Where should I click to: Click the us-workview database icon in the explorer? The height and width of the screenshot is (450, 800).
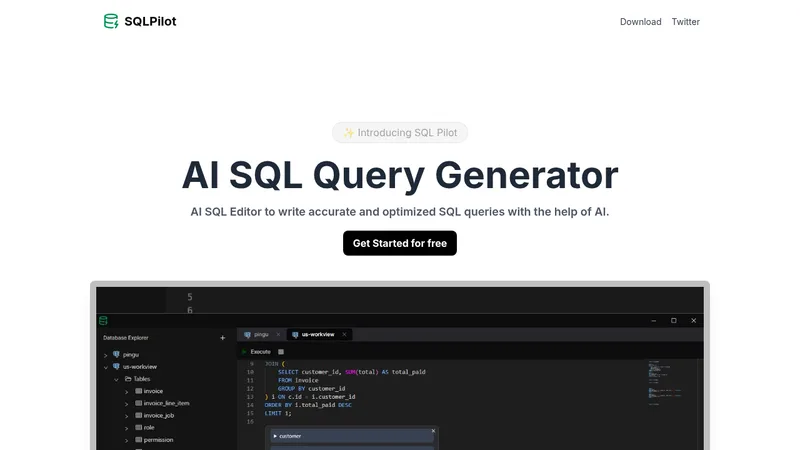point(116,366)
